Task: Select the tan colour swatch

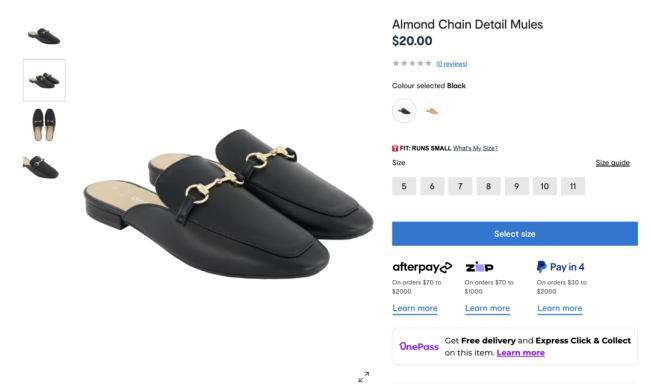Action: [432, 111]
